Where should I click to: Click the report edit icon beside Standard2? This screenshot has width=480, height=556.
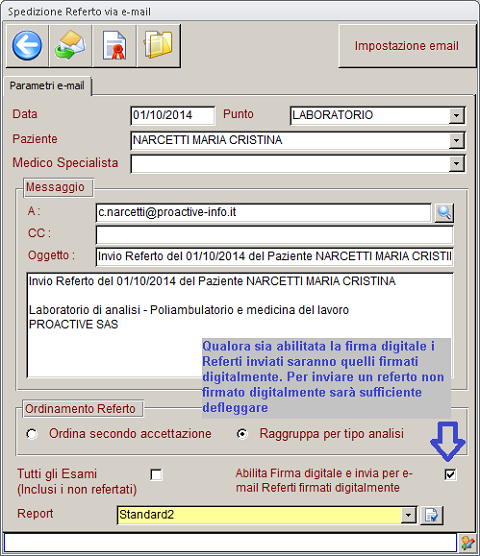coord(431,515)
